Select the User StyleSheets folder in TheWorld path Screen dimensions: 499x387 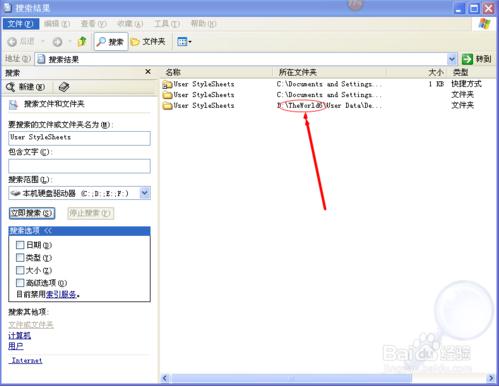click(x=199, y=105)
